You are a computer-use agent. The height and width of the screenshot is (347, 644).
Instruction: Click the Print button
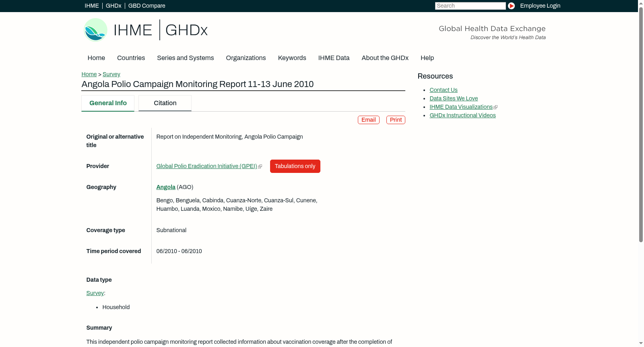click(x=396, y=120)
